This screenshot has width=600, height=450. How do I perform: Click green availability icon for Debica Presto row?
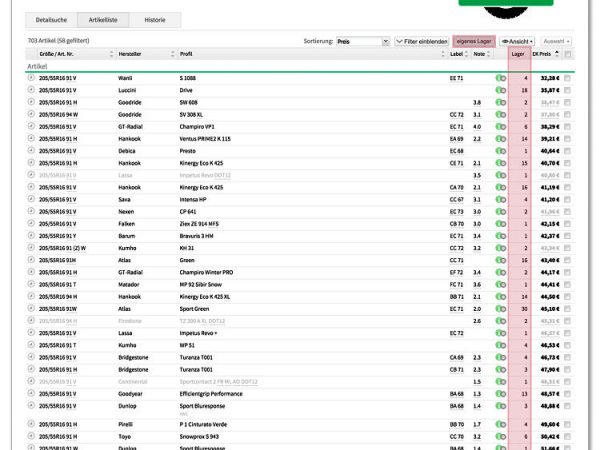click(x=501, y=151)
